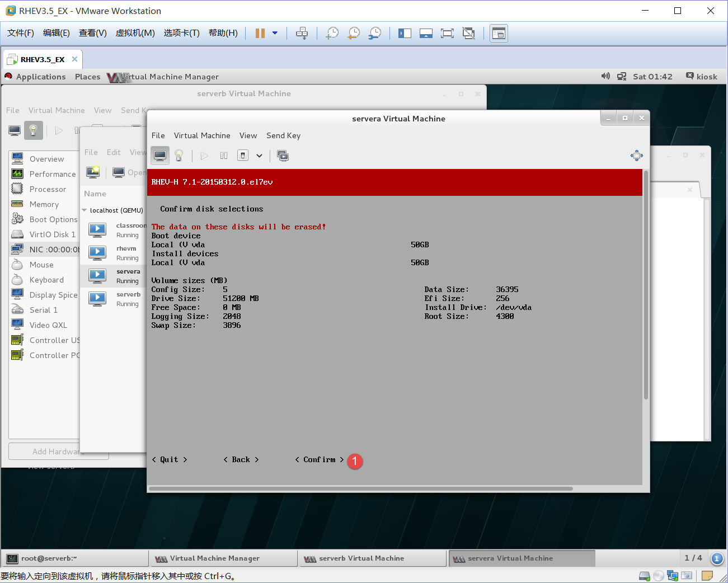Click the Name column header in Manager
Screen dimensions: 728x583
pyautogui.click(x=95, y=194)
